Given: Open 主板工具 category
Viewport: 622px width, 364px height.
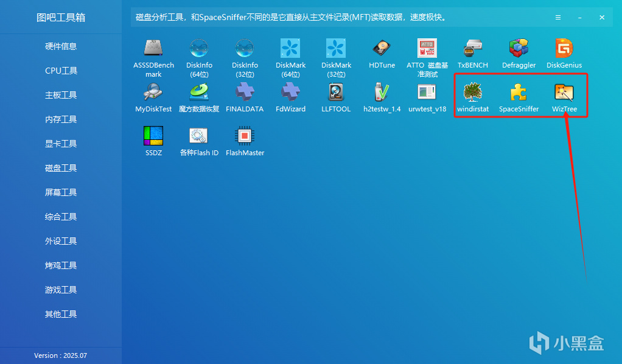Looking at the screenshot, I should click(61, 95).
